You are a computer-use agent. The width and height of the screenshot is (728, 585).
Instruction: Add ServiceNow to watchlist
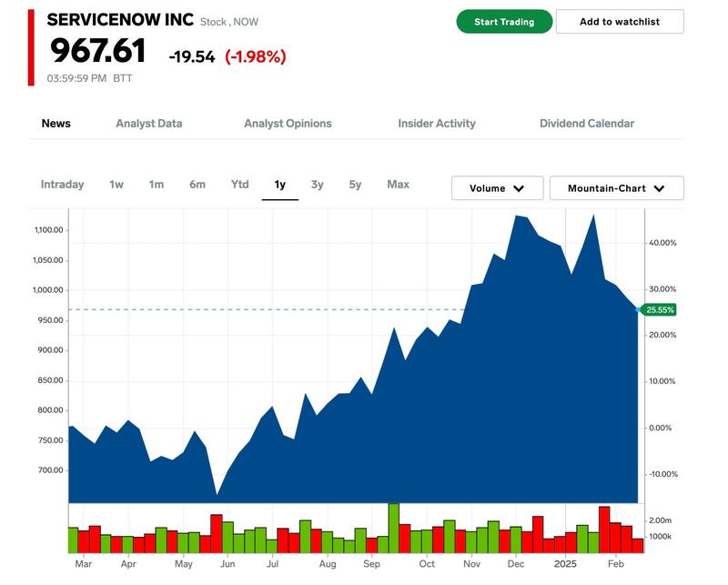[x=620, y=22]
